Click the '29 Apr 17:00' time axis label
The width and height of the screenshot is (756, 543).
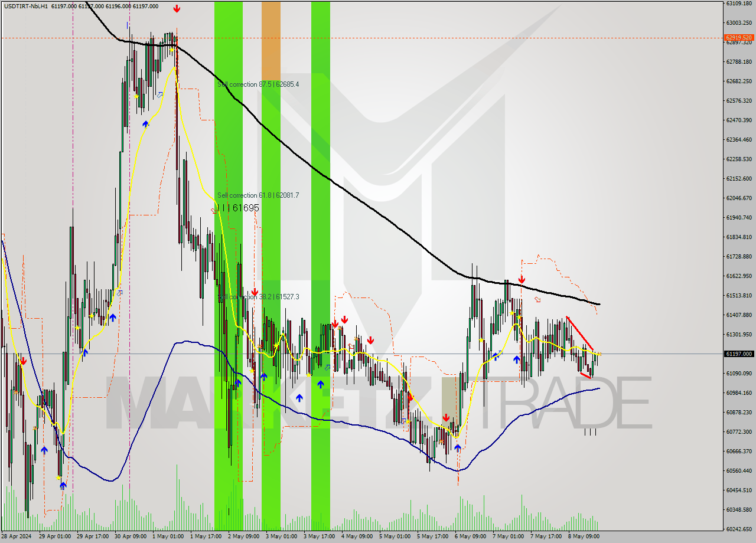92,537
